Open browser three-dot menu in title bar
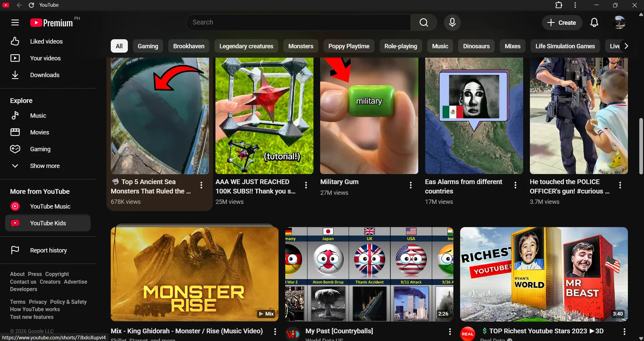Screen dimensions: 644x341 (x=575, y=5)
